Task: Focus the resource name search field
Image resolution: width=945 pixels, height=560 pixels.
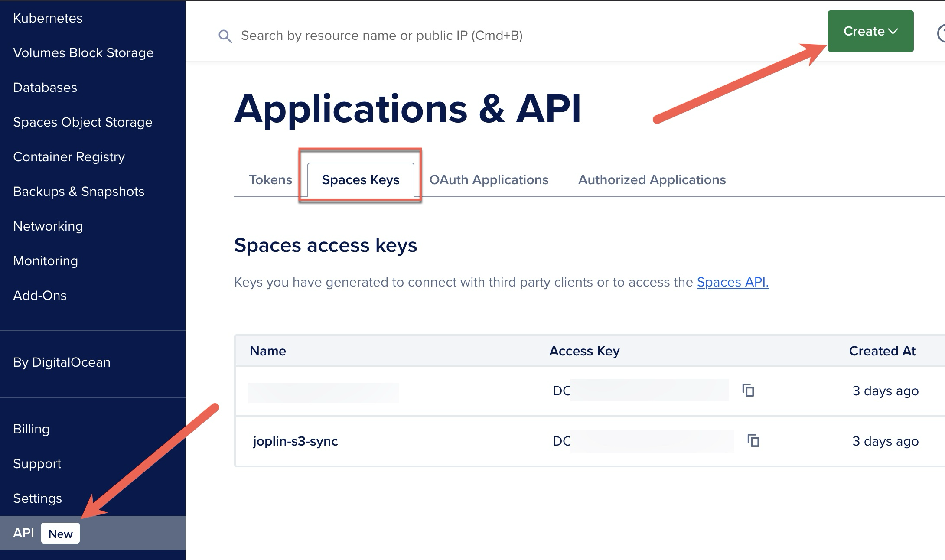Action: coord(381,36)
